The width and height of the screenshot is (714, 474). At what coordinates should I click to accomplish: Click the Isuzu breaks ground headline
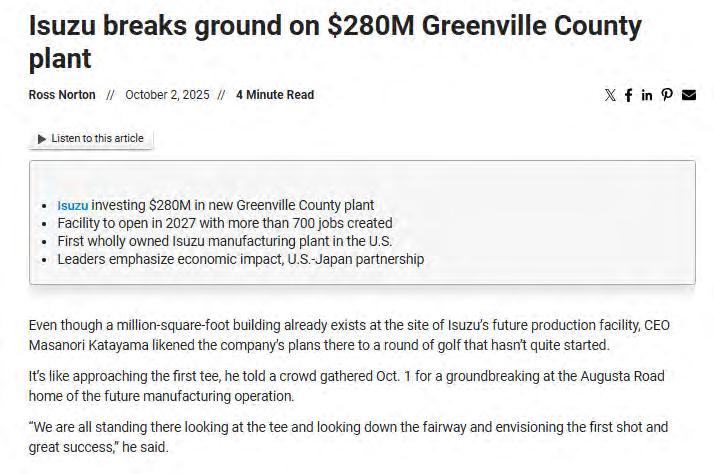tap(335, 40)
